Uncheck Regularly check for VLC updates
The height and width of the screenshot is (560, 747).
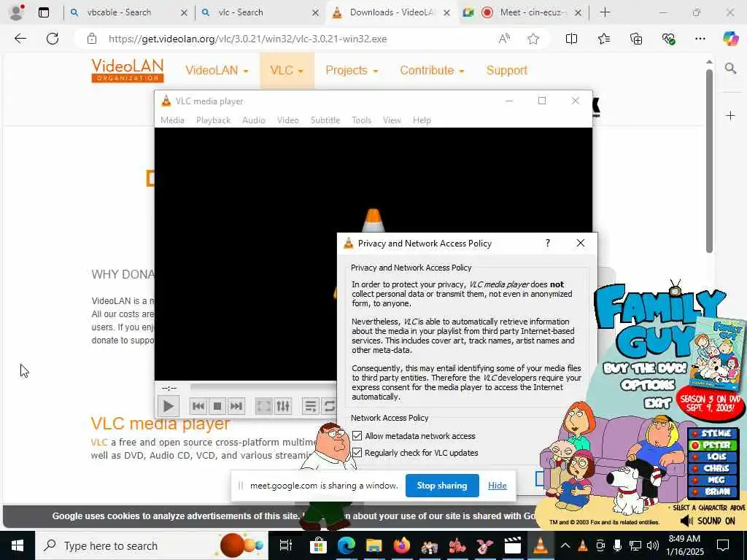point(357,452)
